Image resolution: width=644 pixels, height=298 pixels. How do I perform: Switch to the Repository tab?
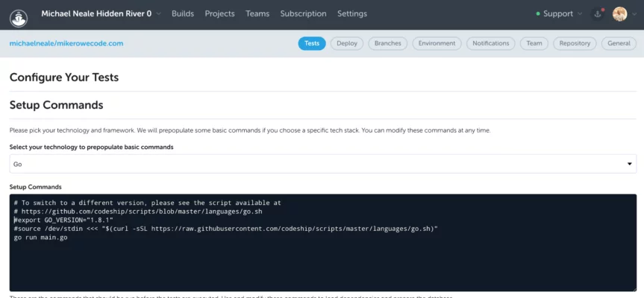point(575,43)
